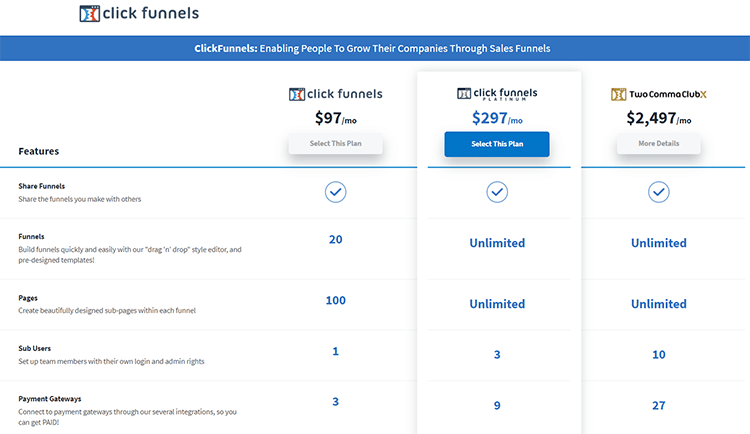Click the $2,497/mo price text
This screenshot has height=434, width=750.
(658, 118)
